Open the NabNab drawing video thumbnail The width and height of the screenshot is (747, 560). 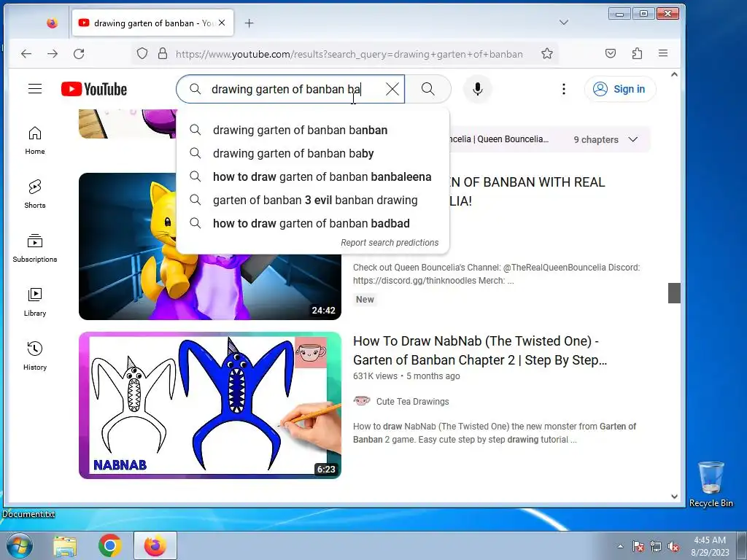pos(210,405)
